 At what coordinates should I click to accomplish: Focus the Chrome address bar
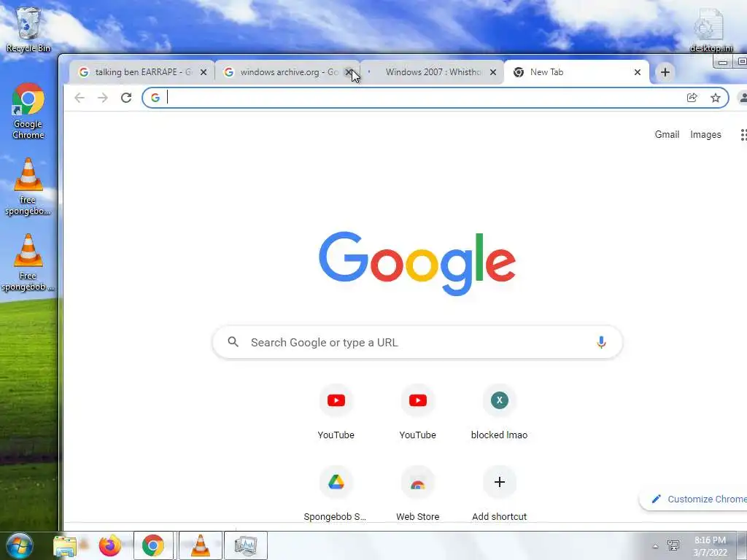[435, 98]
